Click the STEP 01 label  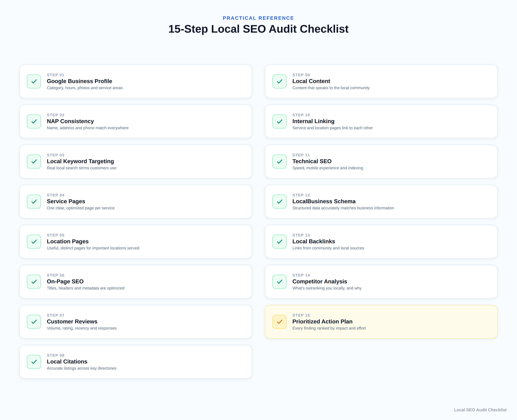55,75
